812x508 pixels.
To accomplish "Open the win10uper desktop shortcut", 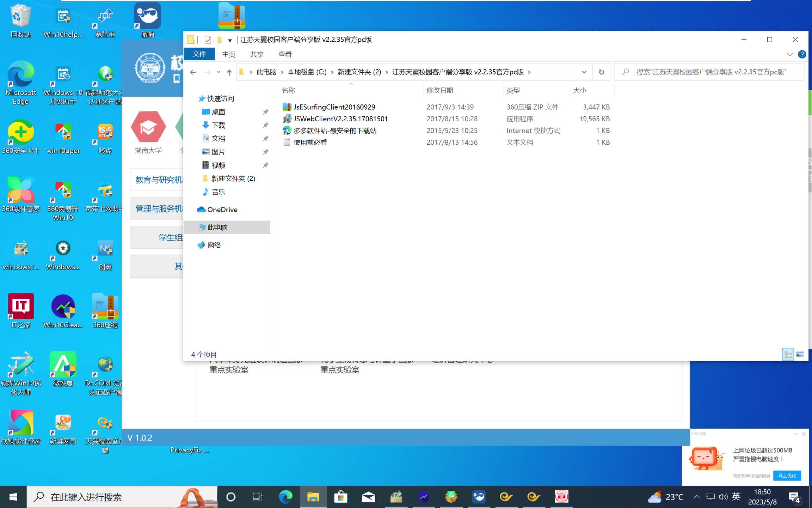I will click(63, 138).
